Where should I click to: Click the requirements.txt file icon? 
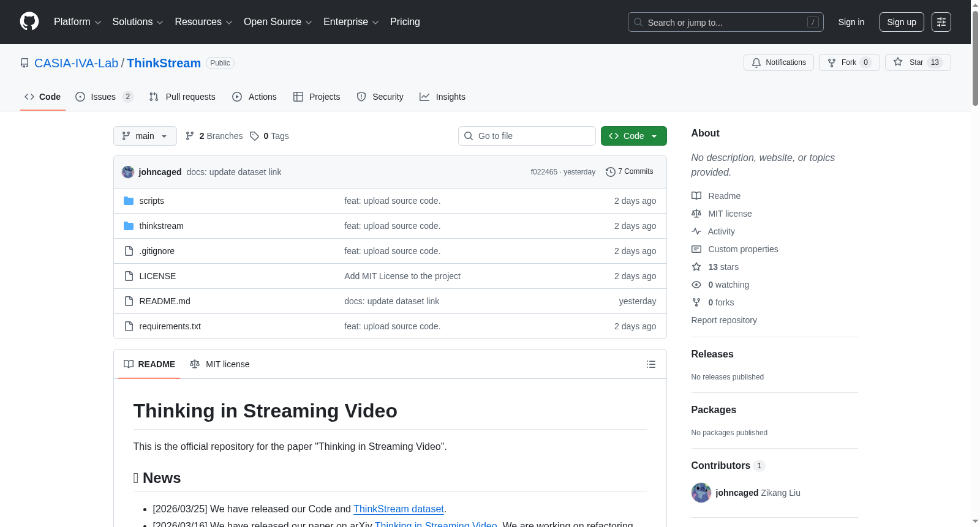point(129,326)
